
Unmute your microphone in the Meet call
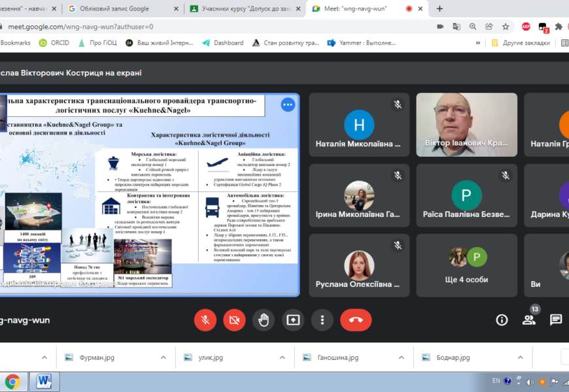coord(205,319)
